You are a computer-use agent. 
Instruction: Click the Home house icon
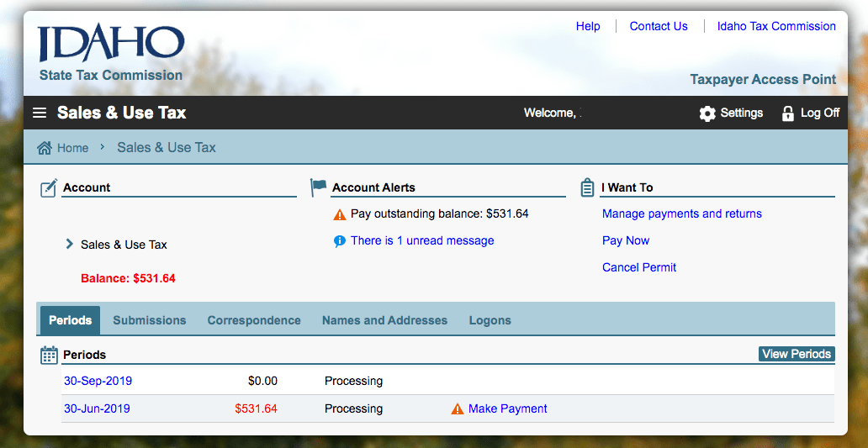pos(45,148)
